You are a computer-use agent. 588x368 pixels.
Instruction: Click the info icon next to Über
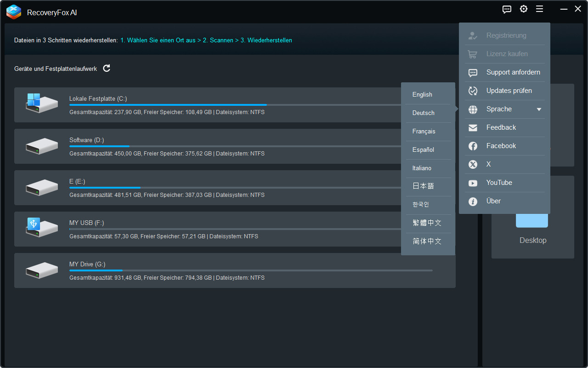[473, 201]
